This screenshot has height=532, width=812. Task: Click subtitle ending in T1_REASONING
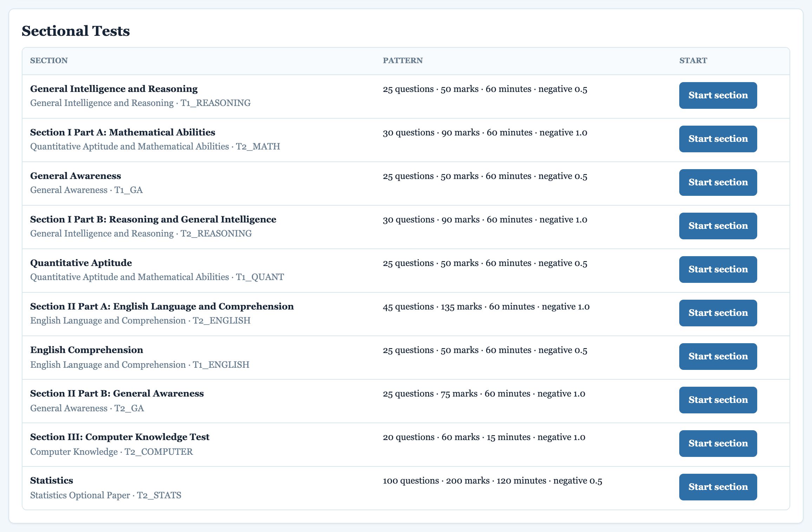[x=140, y=103]
